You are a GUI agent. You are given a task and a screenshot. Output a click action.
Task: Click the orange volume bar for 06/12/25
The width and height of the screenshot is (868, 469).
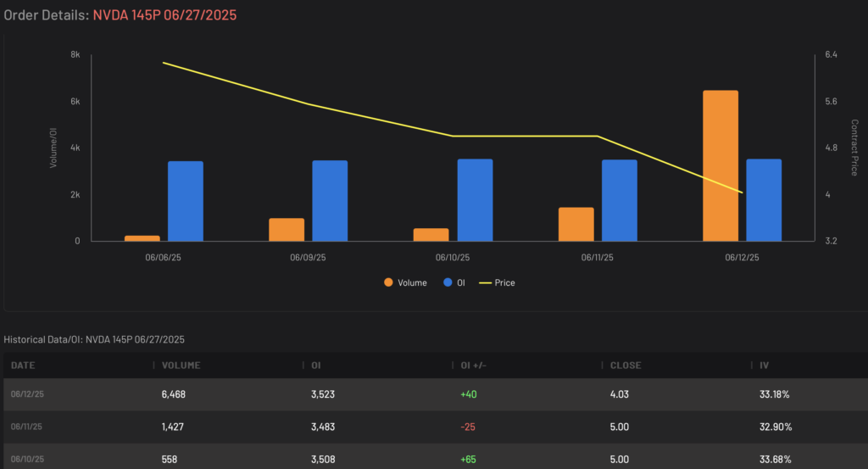point(721,165)
